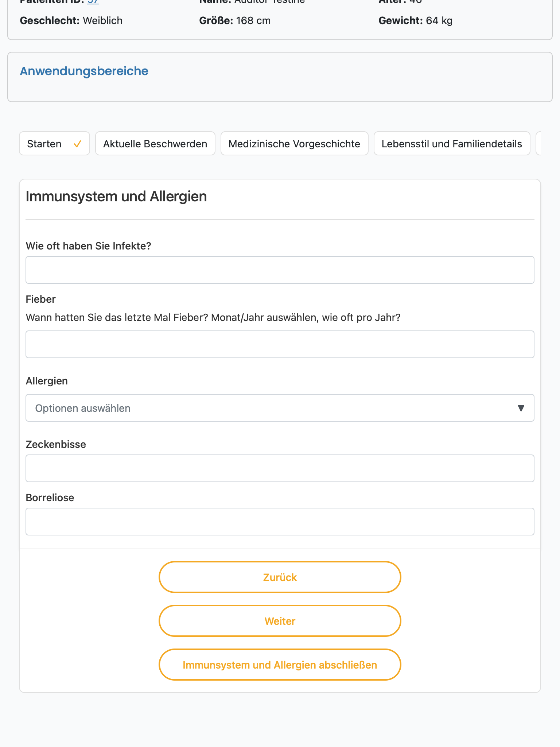Click the partially visible tab at right edge

coord(538,143)
